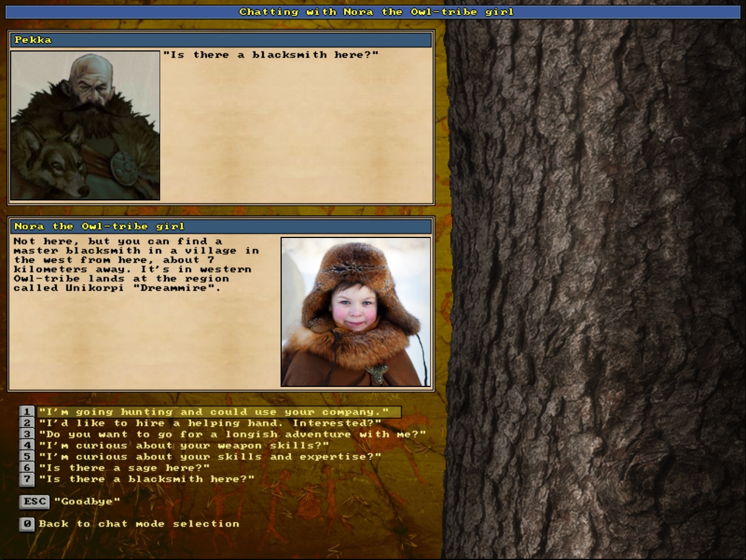This screenshot has height=560, width=746.
Task: Ask about skills and expertise
Action: click(x=210, y=457)
